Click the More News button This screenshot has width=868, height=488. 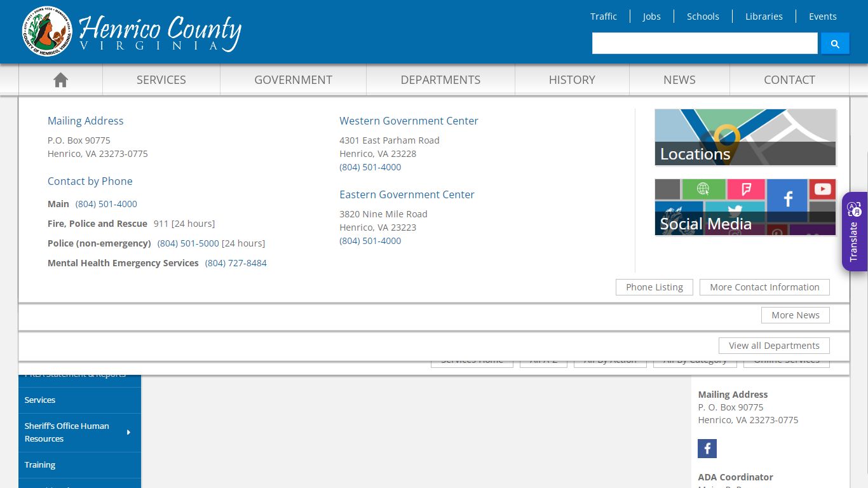point(796,315)
